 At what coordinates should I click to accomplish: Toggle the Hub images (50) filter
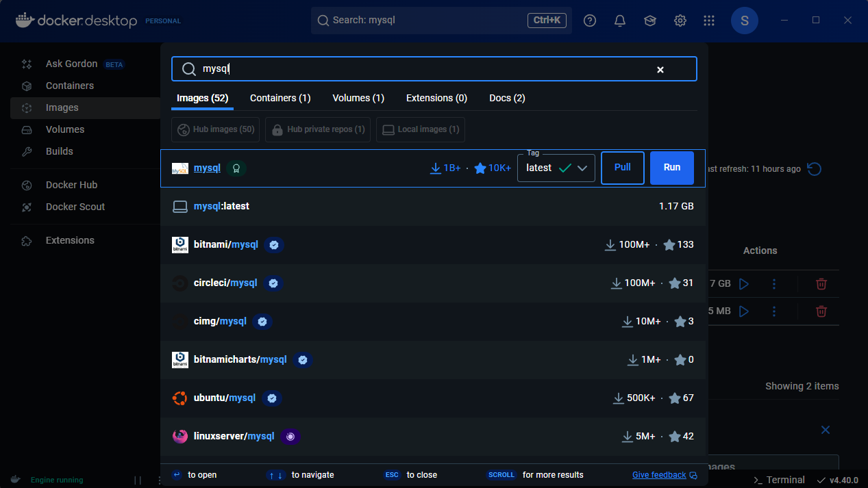coord(215,129)
